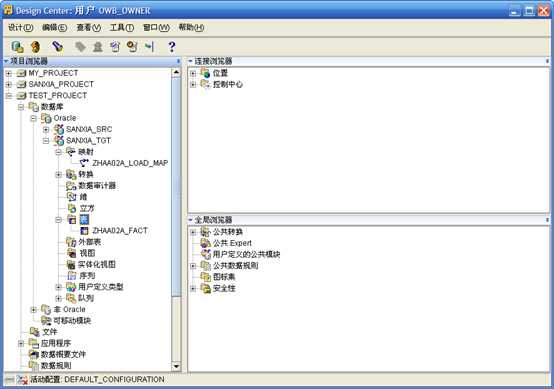Click the 可移动模块 node icon
Image resolution: width=554 pixels, height=389 pixels.
46,320
